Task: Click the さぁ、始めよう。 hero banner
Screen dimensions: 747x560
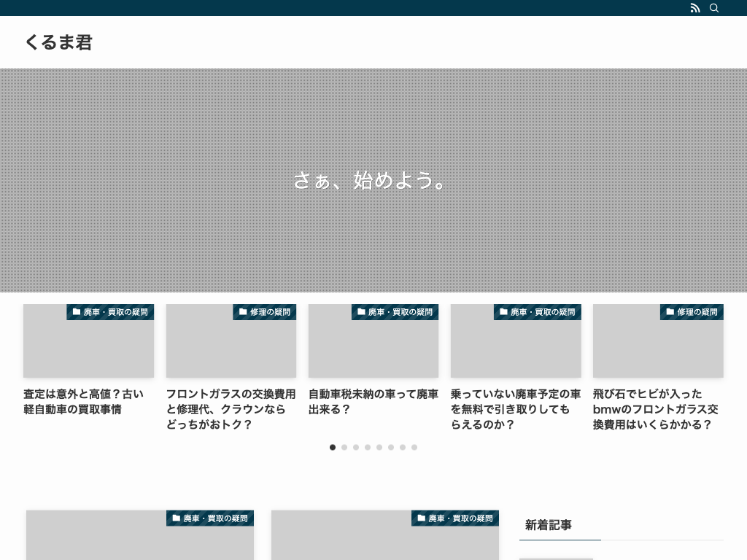Action: point(373,180)
